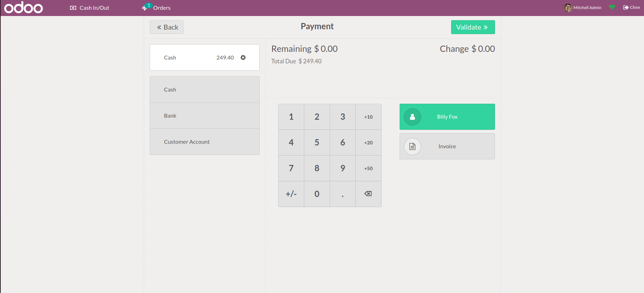Tap the decimal point key
The width and height of the screenshot is (644, 293).
343,194
